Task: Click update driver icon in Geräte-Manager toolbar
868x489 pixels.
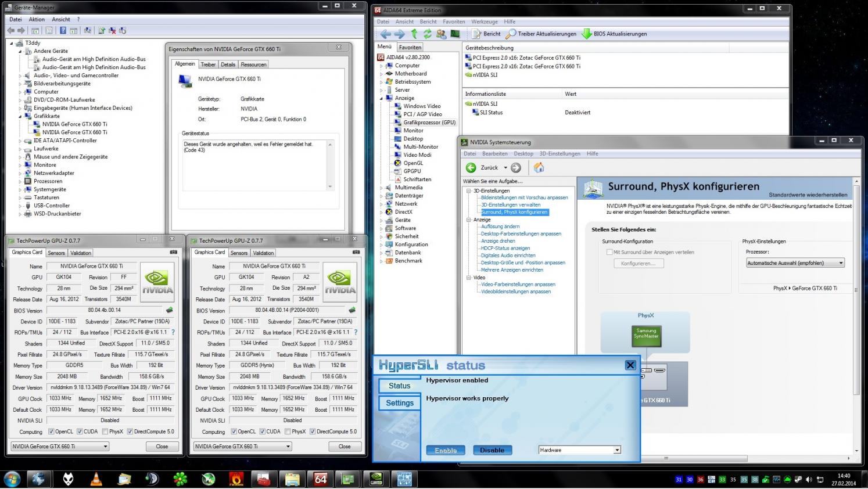Action: pyautogui.click(x=102, y=30)
